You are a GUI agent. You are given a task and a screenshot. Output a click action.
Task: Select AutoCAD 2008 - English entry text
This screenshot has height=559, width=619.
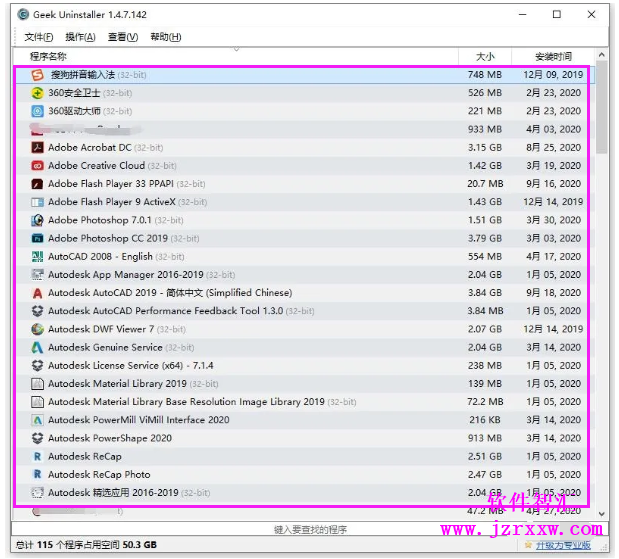(100, 257)
